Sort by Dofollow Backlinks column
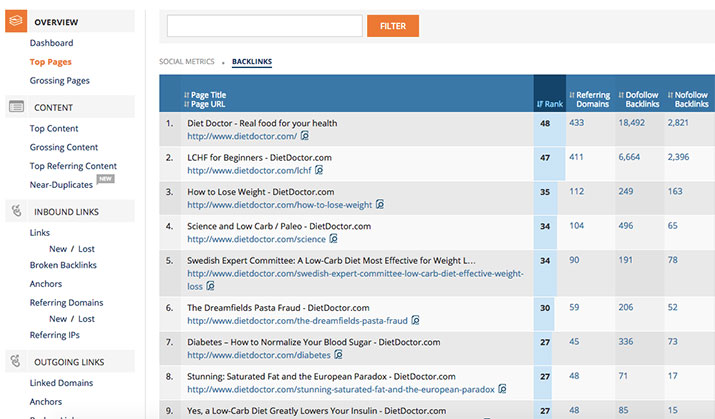The width and height of the screenshot is (715, 419). click(x=639, y=99)
